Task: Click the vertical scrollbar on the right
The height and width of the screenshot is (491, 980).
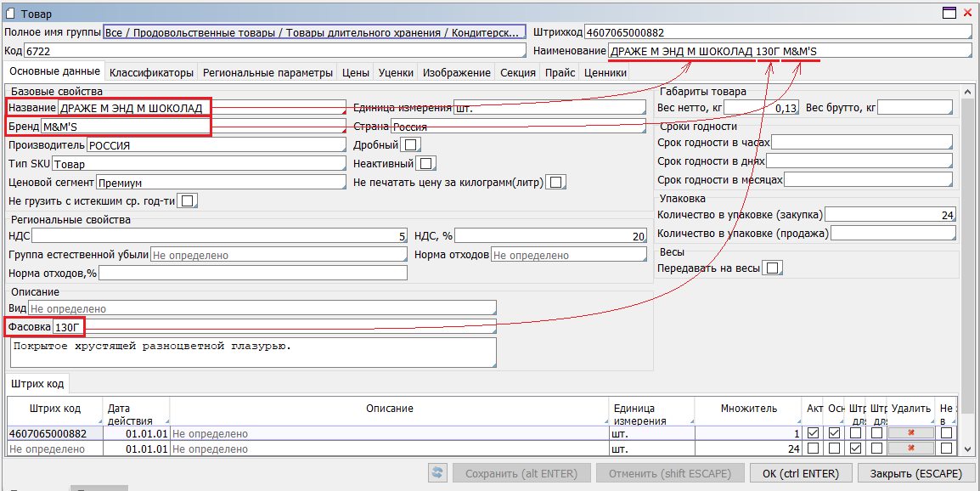Action: point(967,255)
